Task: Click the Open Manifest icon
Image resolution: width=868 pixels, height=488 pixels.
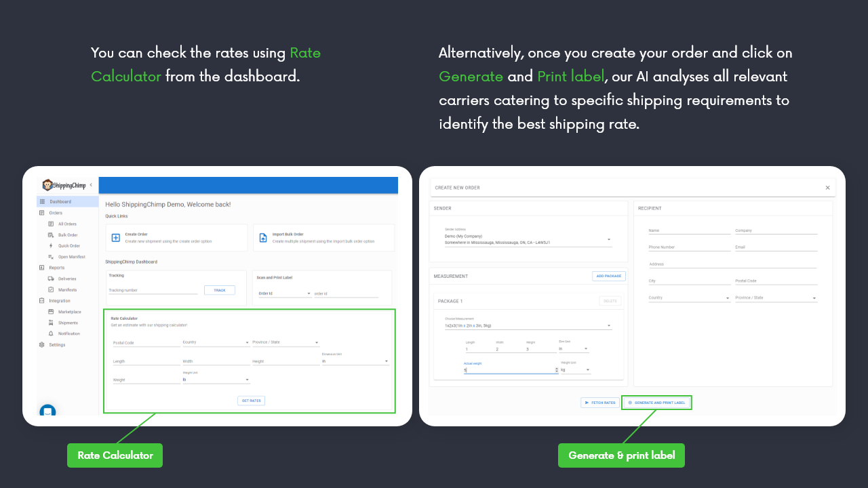Action: [51, 257]
